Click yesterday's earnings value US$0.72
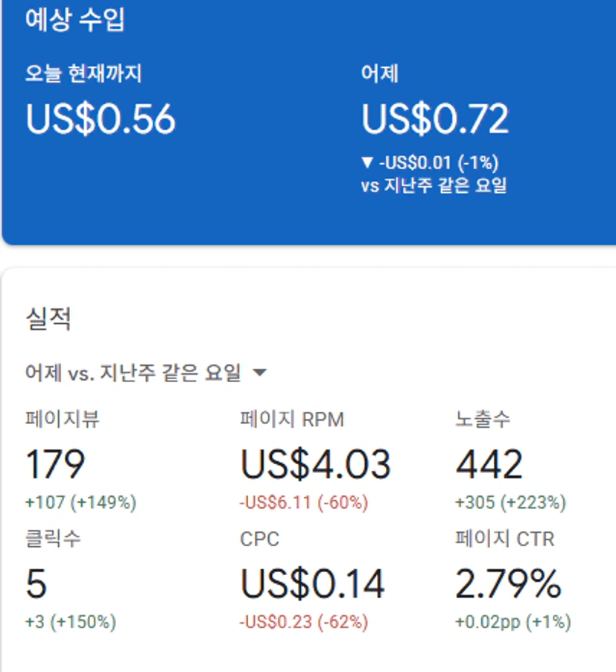The width and height of the screenshot is (616, 672). point(435,119)
